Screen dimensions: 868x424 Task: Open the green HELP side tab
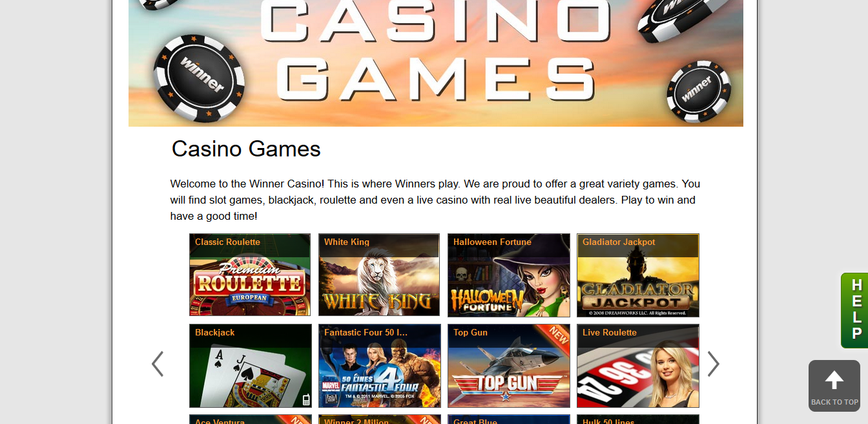tap(854, 310)
